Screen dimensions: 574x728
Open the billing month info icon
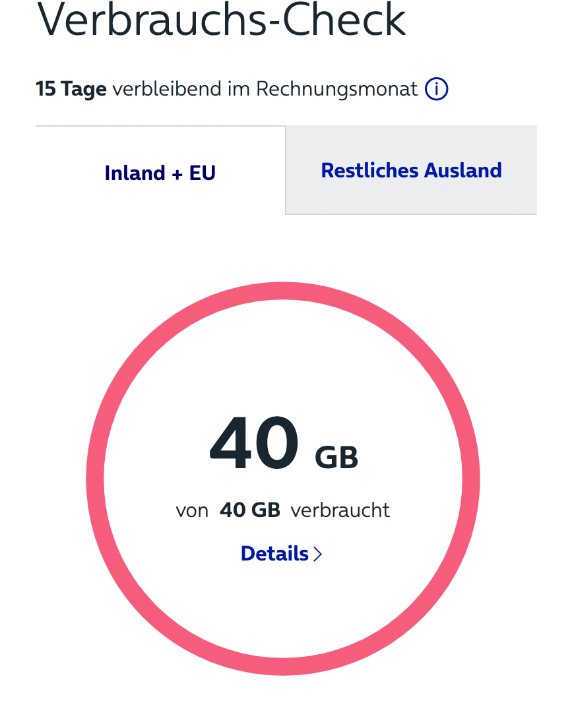pyautogui.click(x=436, y=88)
